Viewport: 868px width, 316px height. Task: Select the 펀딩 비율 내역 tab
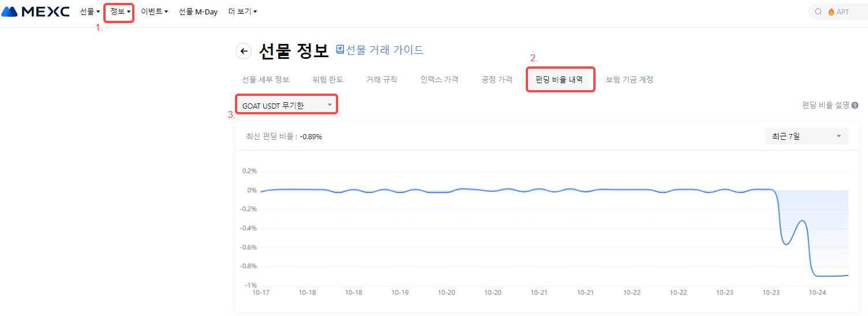click(559, 80)
